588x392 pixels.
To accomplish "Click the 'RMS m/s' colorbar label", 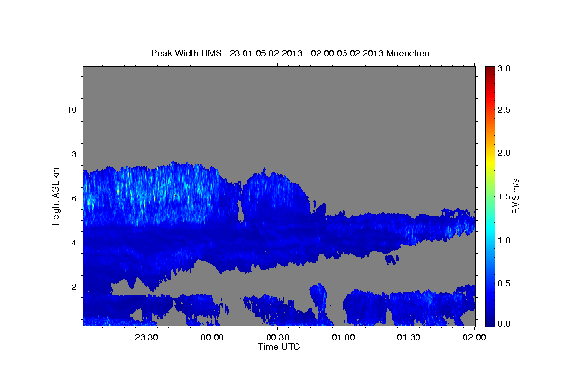I will pos(515,196).
